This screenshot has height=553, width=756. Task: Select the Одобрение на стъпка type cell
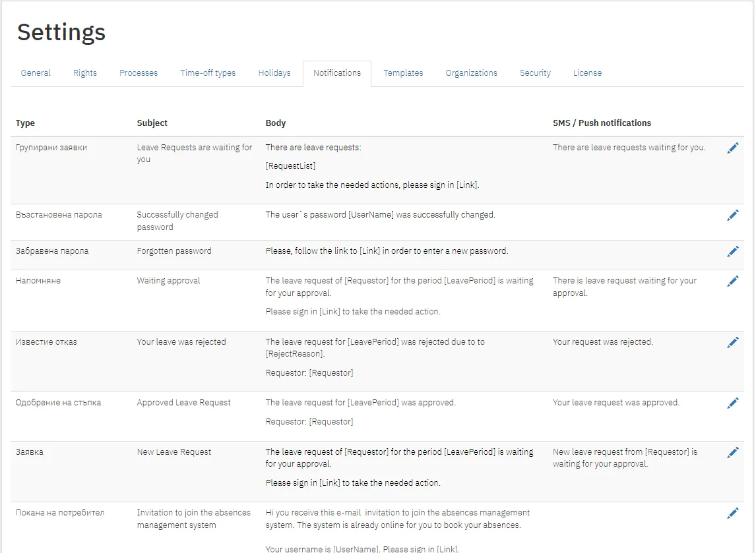(58, 403)
